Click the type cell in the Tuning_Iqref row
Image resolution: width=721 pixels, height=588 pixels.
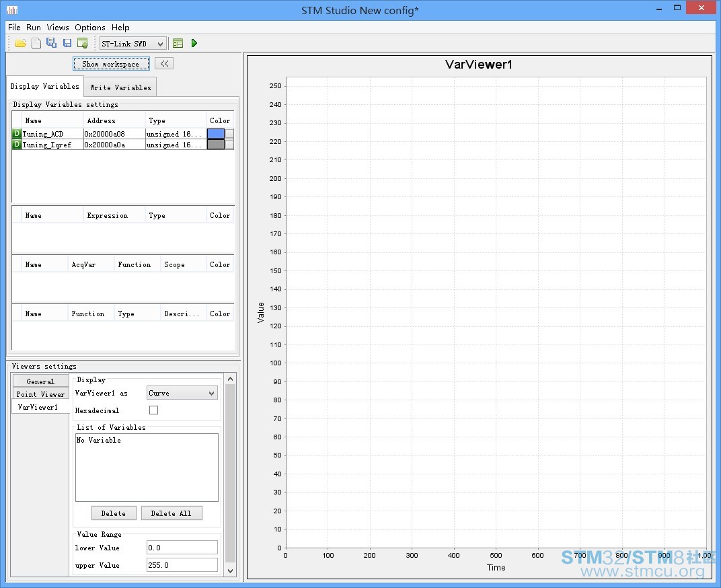176,145
